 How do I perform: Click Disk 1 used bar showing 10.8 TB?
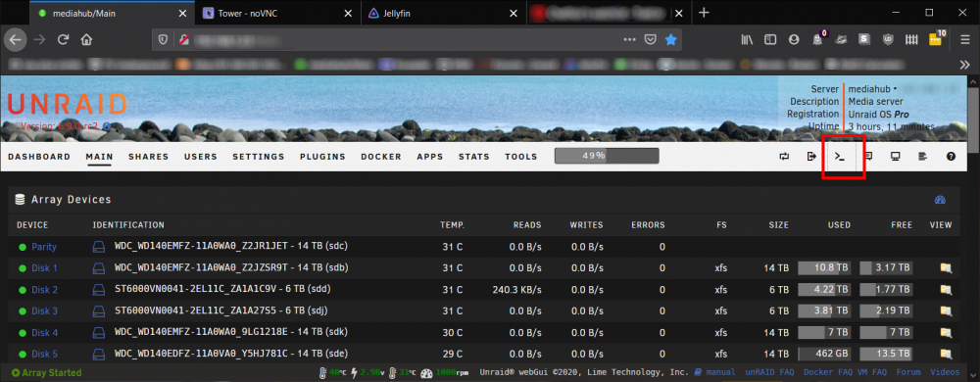(x=824, y=268)
